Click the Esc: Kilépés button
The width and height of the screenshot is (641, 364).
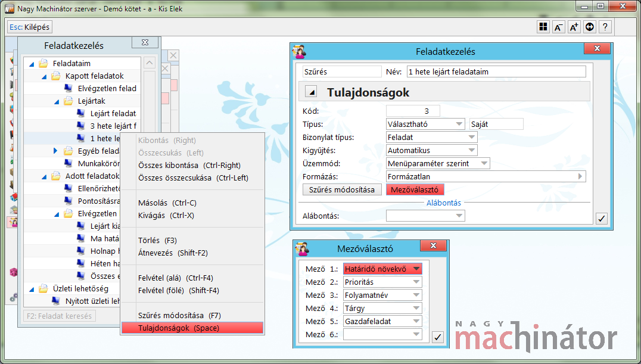click(x=30, y=27)
